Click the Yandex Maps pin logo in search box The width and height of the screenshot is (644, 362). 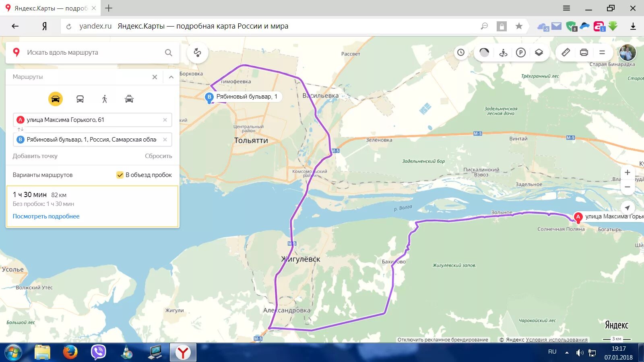pyautogui.click(x=16, y=52)
